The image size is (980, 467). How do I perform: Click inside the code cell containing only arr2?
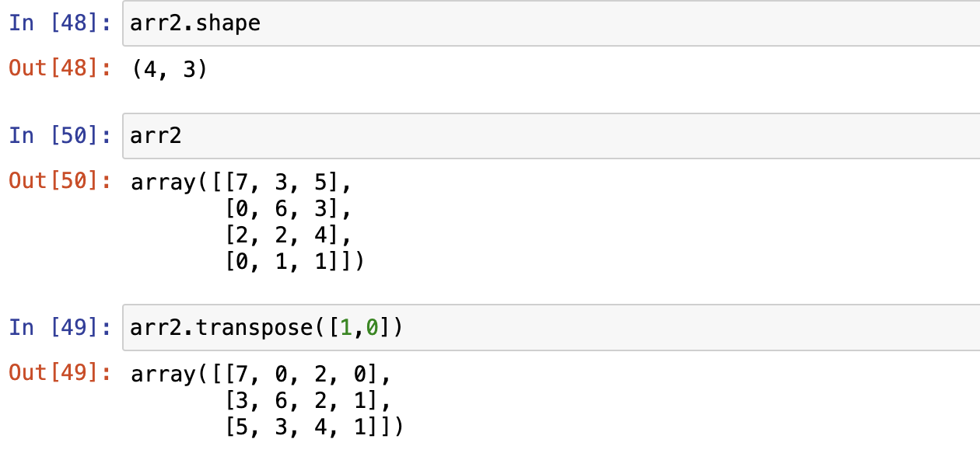544,136
